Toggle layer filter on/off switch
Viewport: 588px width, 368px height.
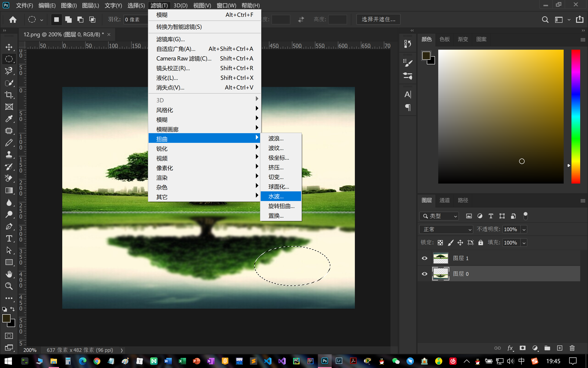tap(525, 216)
